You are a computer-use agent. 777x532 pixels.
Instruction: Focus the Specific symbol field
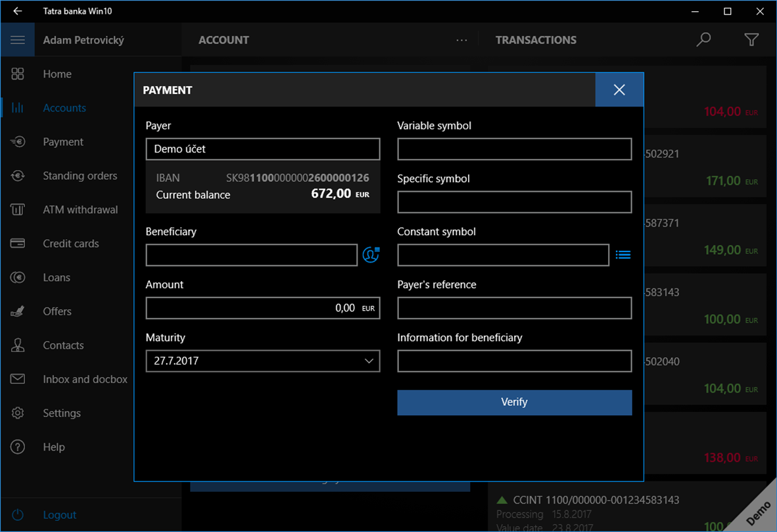(x=514, y=202)
